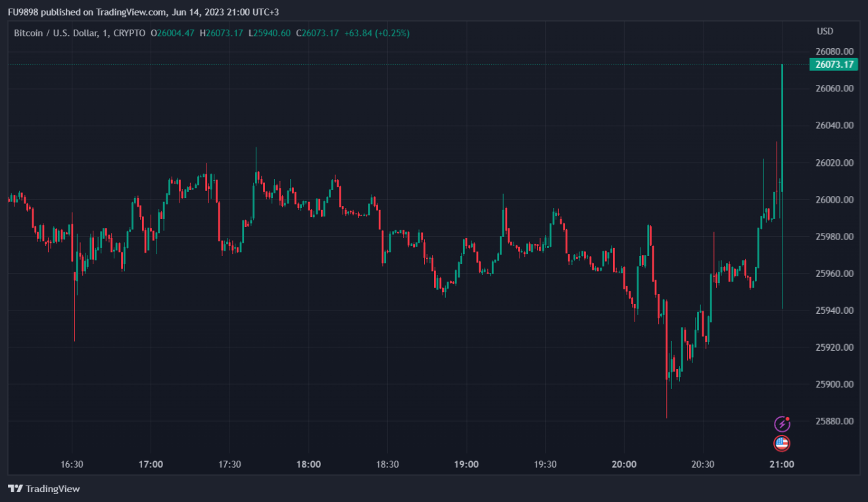This screenshot has width=868, height=502.
Task: Click the low value L25940.60
Action: [270, 33]
